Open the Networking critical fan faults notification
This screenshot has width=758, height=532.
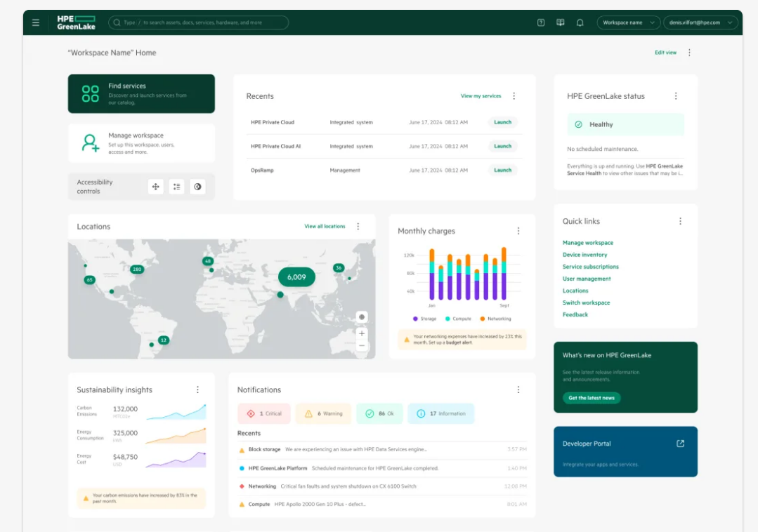(x=382, y=486)
